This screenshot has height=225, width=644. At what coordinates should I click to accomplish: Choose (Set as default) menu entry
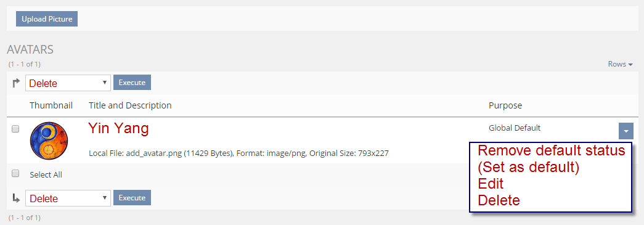528,168
